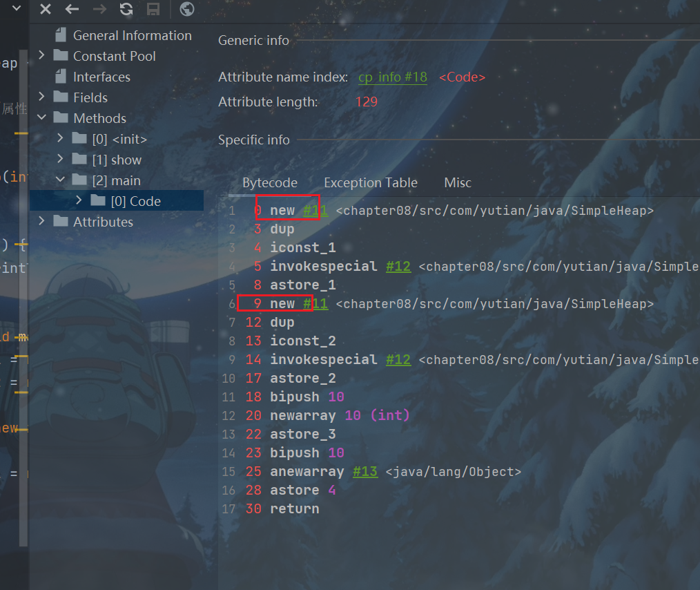Image resolution: width=700 pixels, height=590 pixels.
Task: Click the globe browser icon
Action: tap(186, 9)
